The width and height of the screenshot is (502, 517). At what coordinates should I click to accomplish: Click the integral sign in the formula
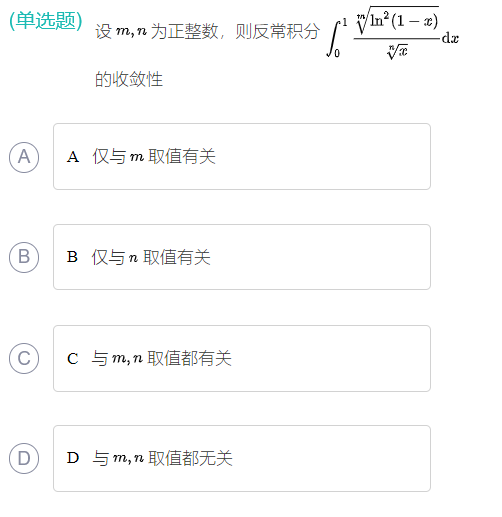tap(334, 38)
